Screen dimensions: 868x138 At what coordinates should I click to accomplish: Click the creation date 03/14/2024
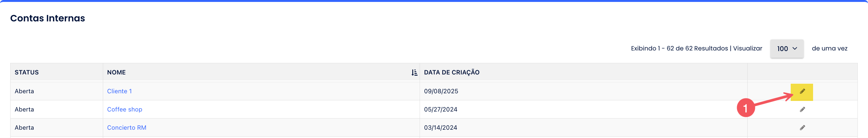click(440, 128)
